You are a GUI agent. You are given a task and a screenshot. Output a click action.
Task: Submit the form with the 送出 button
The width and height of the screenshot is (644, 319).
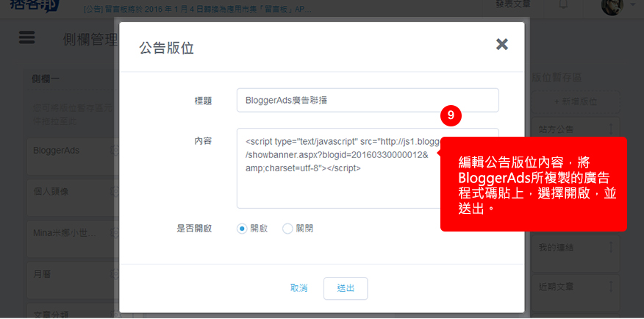346,288
